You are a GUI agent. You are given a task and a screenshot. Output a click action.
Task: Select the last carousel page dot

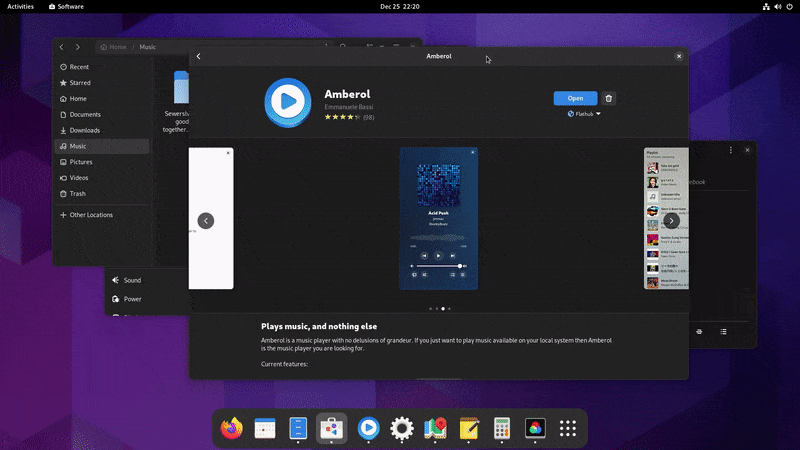click(449, 309)
